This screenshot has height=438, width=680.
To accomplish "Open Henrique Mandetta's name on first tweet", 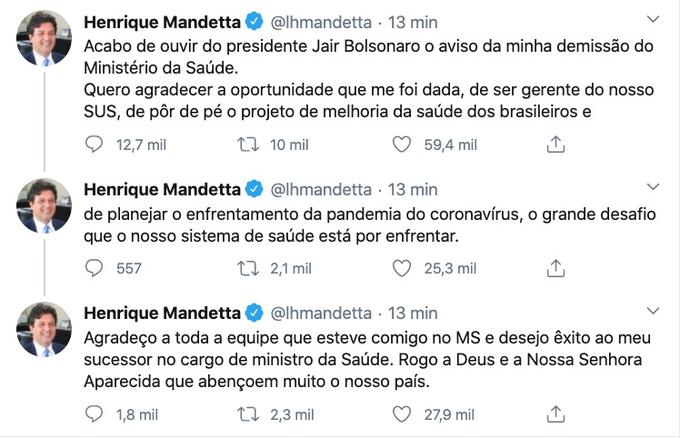I will click(x=162, y=21).
